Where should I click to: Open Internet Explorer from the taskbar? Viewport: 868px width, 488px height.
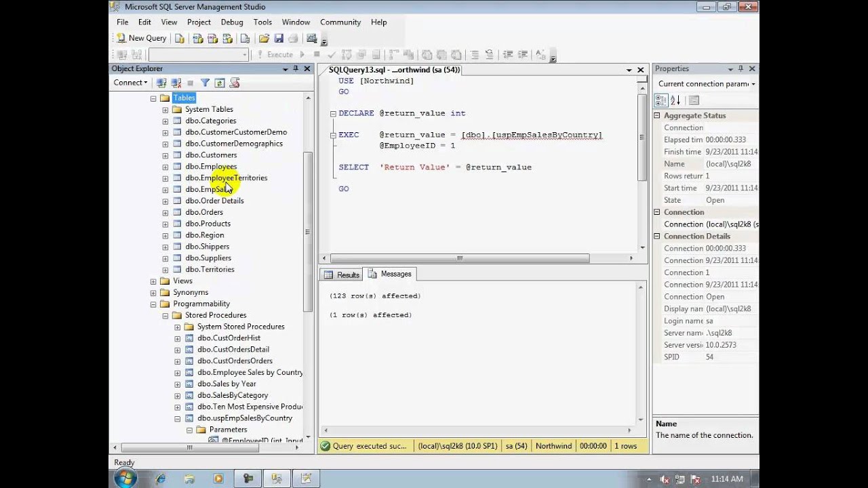click(x=161, y=479)
